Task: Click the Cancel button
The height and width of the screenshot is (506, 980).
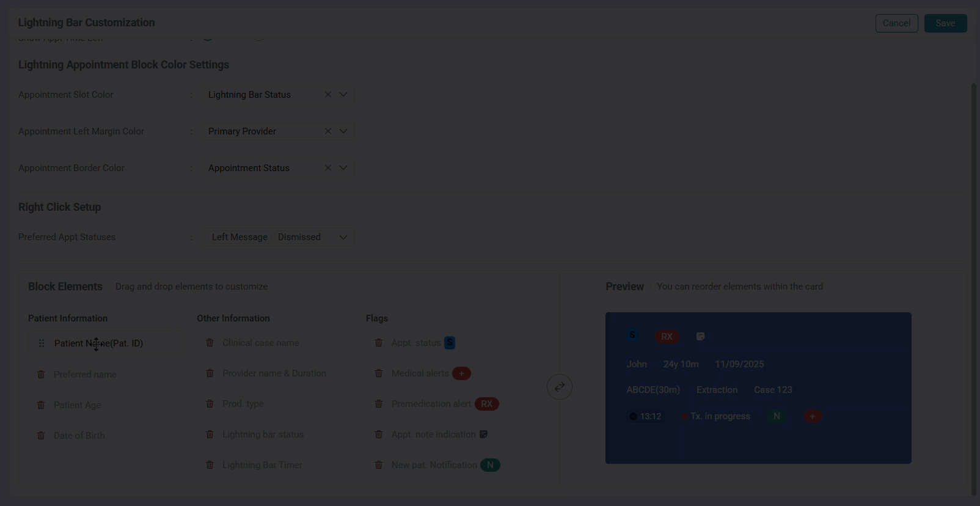Action: pyautogui.click(x=896, y=23)
